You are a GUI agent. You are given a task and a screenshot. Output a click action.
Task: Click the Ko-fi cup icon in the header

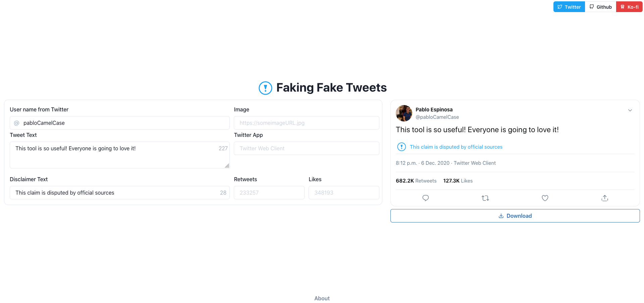pos(623,7)
